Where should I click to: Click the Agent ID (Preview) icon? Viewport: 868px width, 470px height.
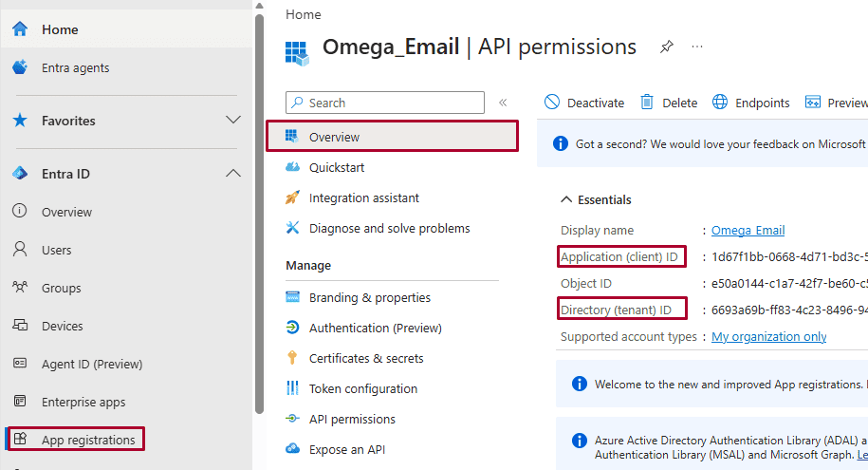[x=20, y=363]
